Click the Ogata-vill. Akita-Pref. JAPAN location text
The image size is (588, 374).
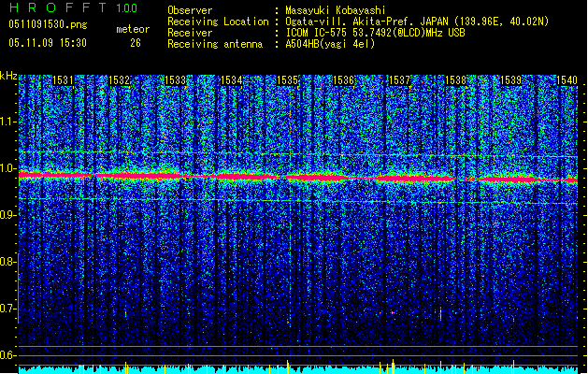(x=417, y=22)
